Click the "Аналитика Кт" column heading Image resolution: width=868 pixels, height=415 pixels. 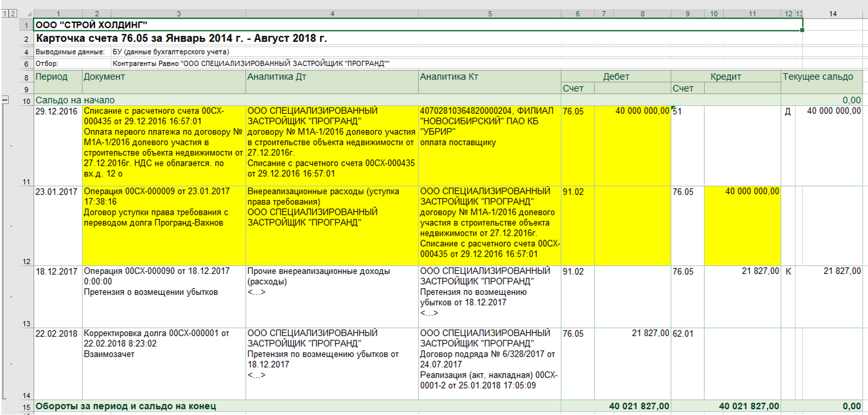[x=490, y=82]
